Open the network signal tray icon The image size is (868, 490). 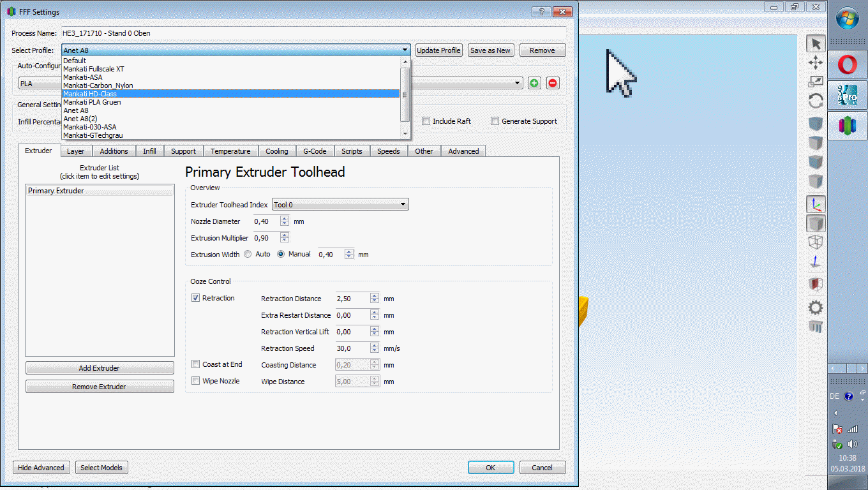point(853,429)
